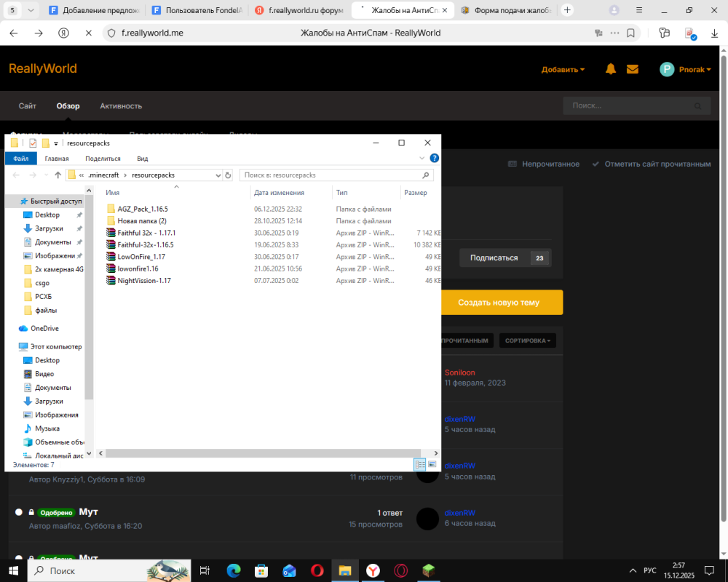
Task: Open the browser hamburger menu
Action: (639, 9)
